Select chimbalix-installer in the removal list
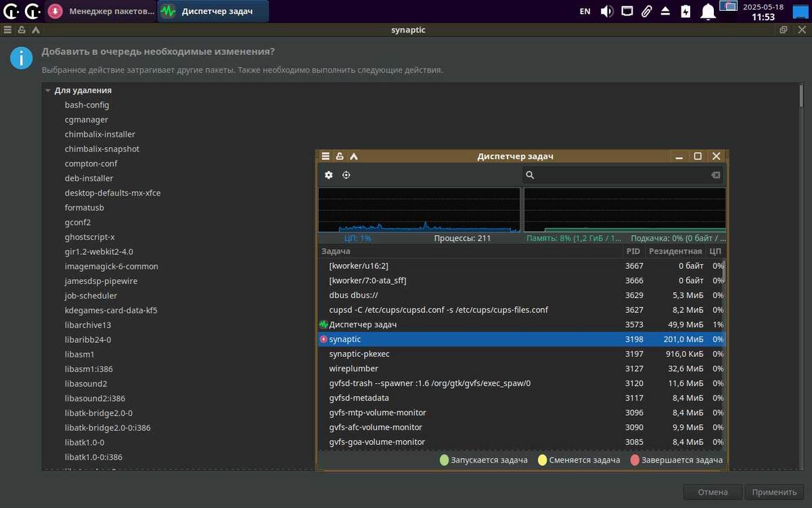 [100, 134]
